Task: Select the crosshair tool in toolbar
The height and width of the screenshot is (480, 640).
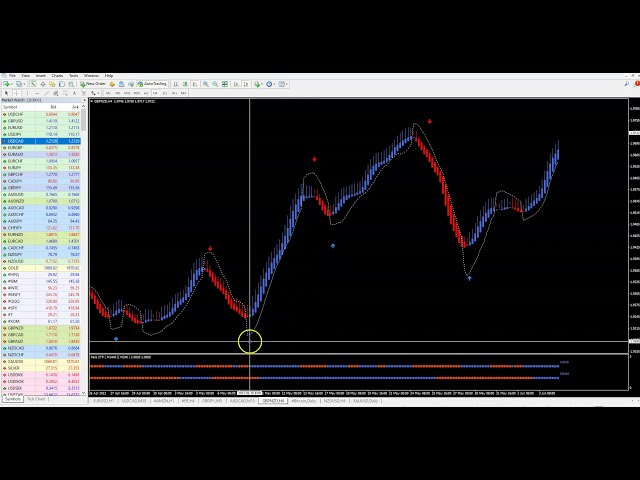Action: 17,92
